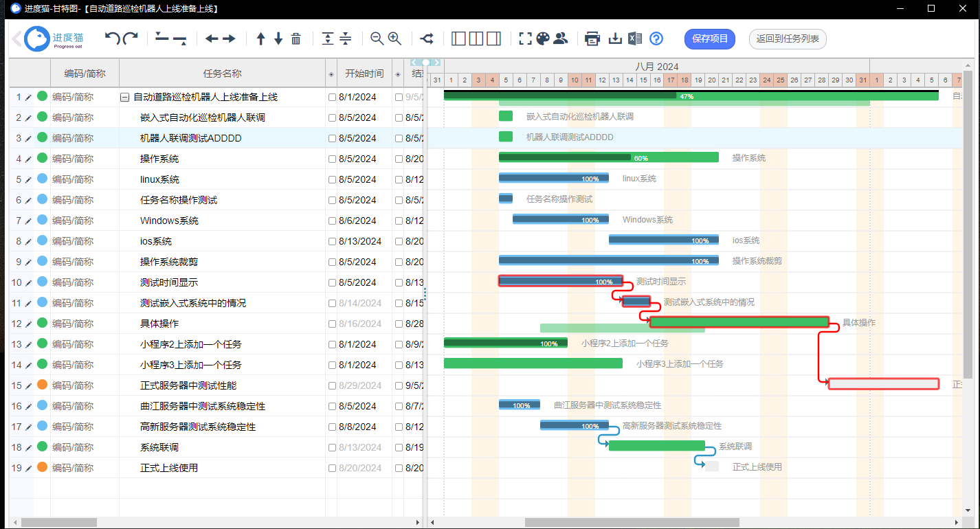The width and height of the screenshot is (980, 529).
Task: Click the 开始时间 column header
Action: tap(364, 74)
